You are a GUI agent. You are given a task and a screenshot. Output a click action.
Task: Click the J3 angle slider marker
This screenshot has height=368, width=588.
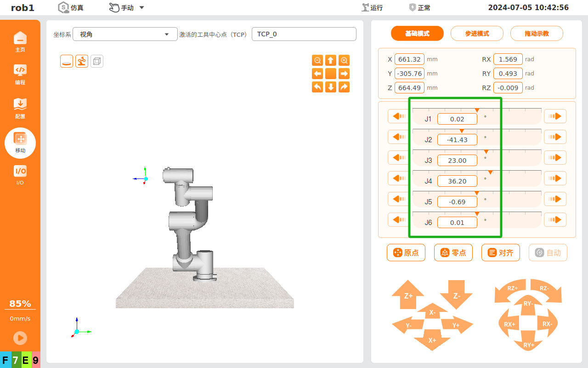click(x=486, y=152)
